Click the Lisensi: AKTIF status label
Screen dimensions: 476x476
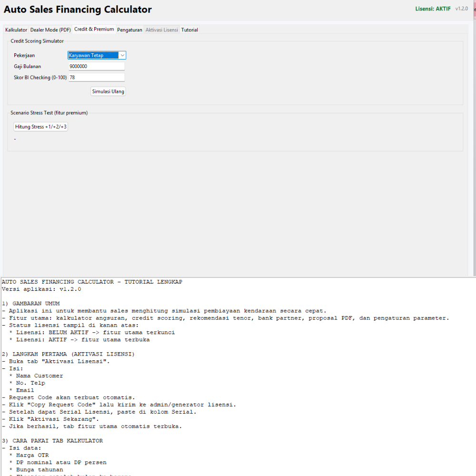coord(433,9)
